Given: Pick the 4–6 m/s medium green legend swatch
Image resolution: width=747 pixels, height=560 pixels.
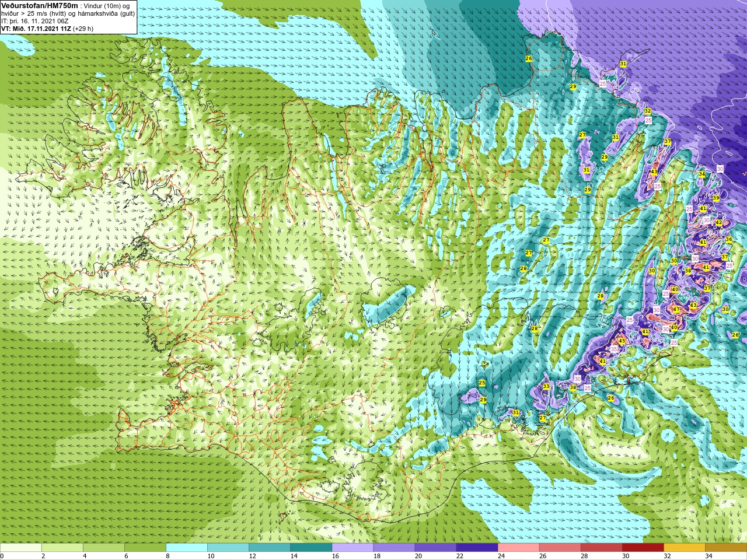Looking at the screenshot, I should click(x=104, y=548).
